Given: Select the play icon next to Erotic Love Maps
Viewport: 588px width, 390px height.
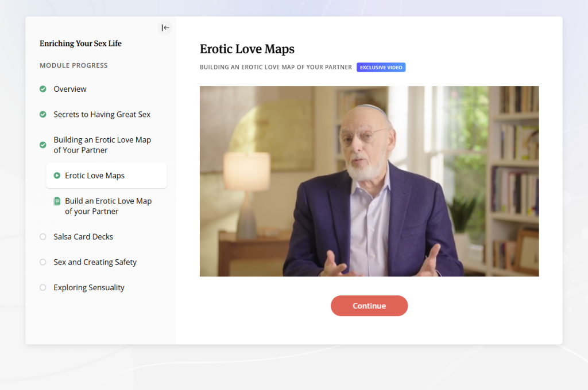Looking at the screenshot, I should coord(57,175).
